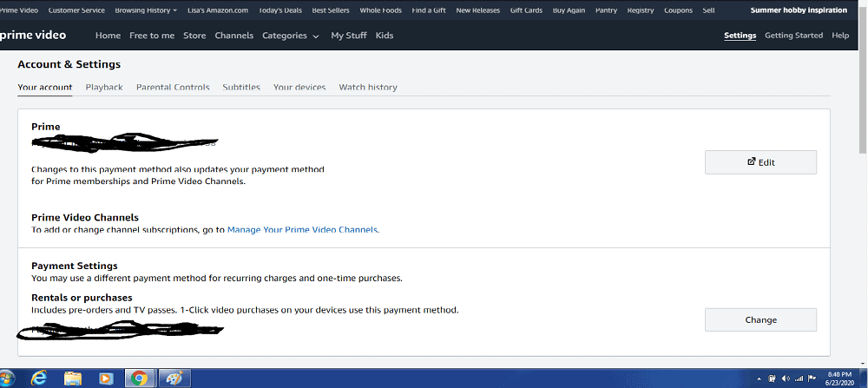Open the Registry link
Viewport: 868px width, 388px height.
point(641,10)
